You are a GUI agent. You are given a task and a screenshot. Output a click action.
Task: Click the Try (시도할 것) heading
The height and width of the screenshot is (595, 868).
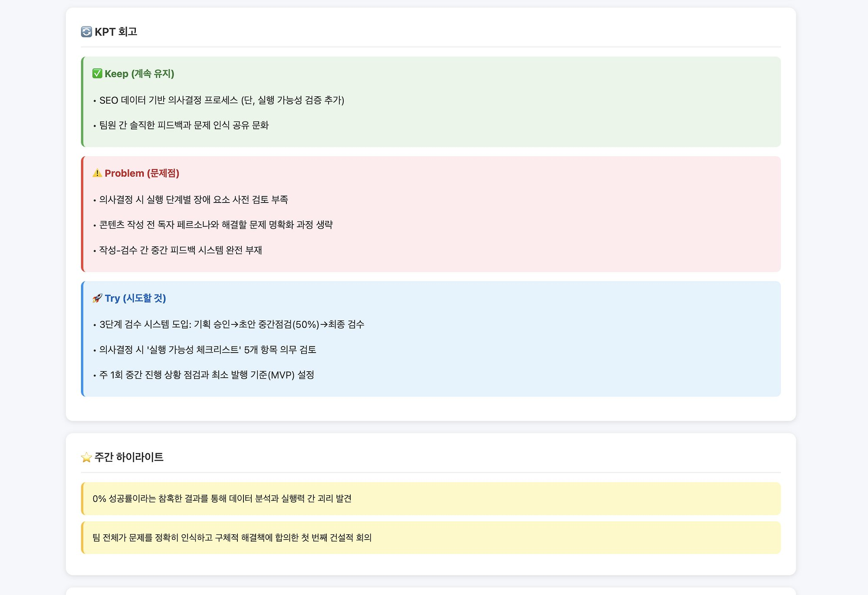135,298
